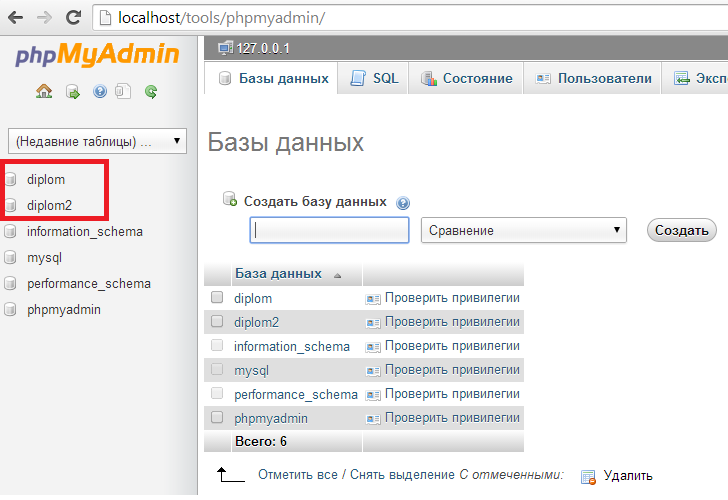Open diplom2 database from the table list
728x500 pixels.
[256, 322]
